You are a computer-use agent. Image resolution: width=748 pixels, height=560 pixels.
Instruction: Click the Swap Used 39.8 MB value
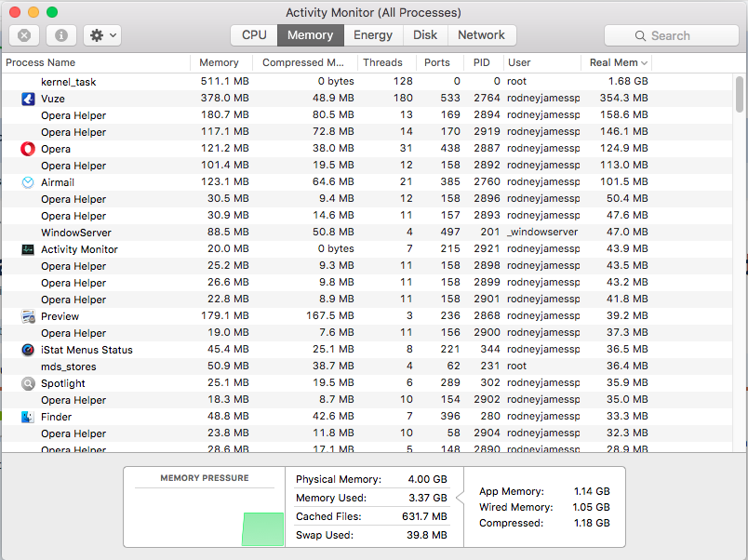point(427,535)
